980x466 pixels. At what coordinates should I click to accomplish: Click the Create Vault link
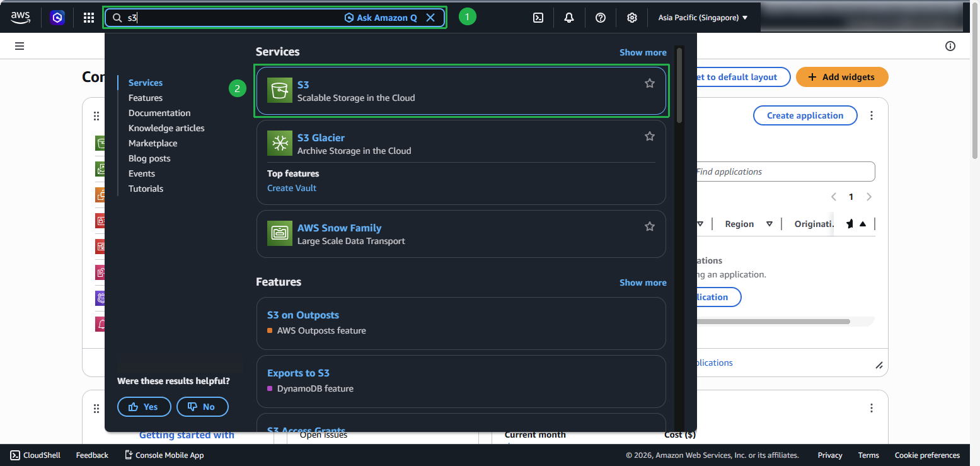click(x=292, y=188)
